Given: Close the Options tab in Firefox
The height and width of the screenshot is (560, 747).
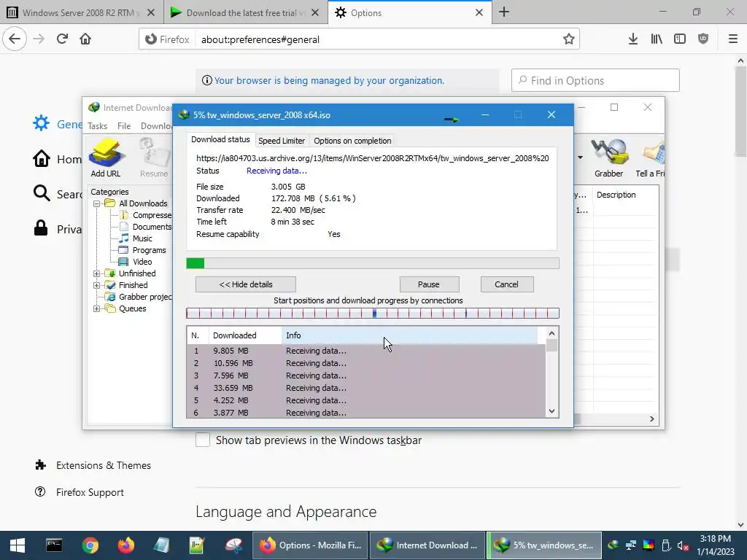Looking at the screenshot, I should click(x=479, y=13).
